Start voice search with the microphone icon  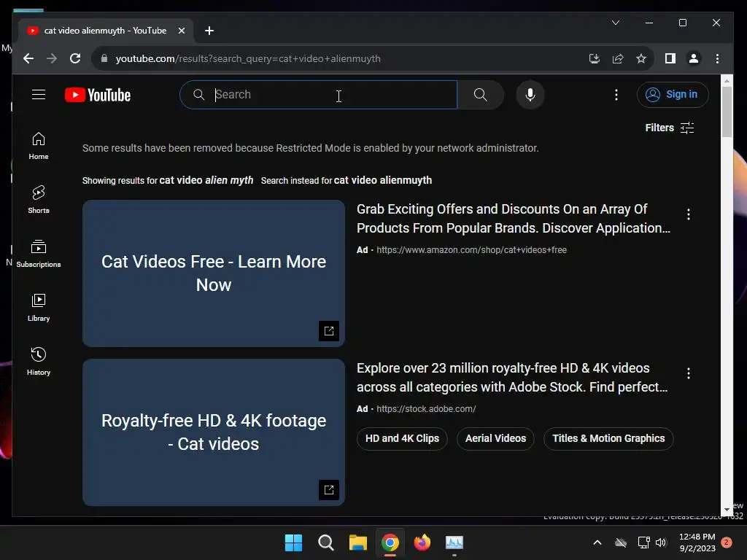click(x=530, y=95)
